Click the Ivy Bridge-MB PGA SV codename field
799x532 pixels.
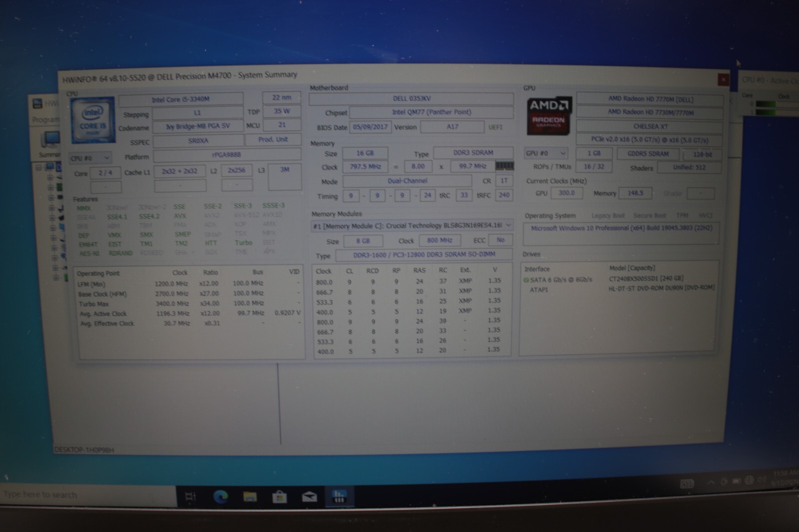198,126
